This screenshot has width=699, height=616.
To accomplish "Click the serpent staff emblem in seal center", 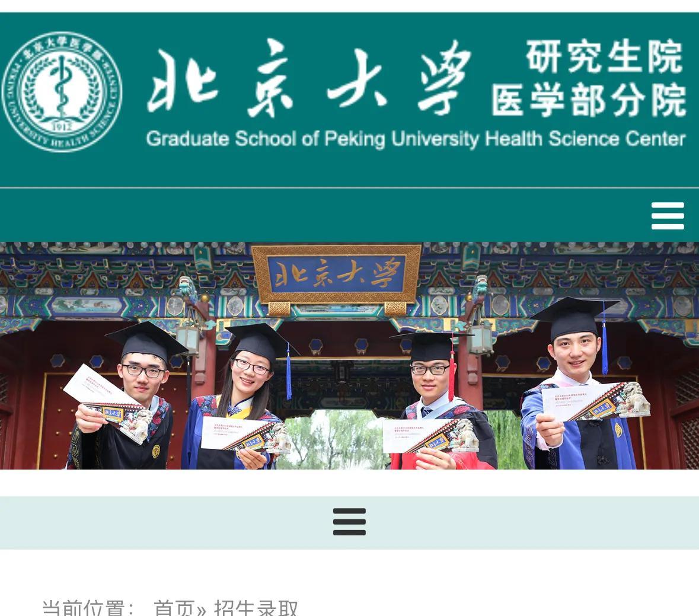I will click(x=62, y=87).
